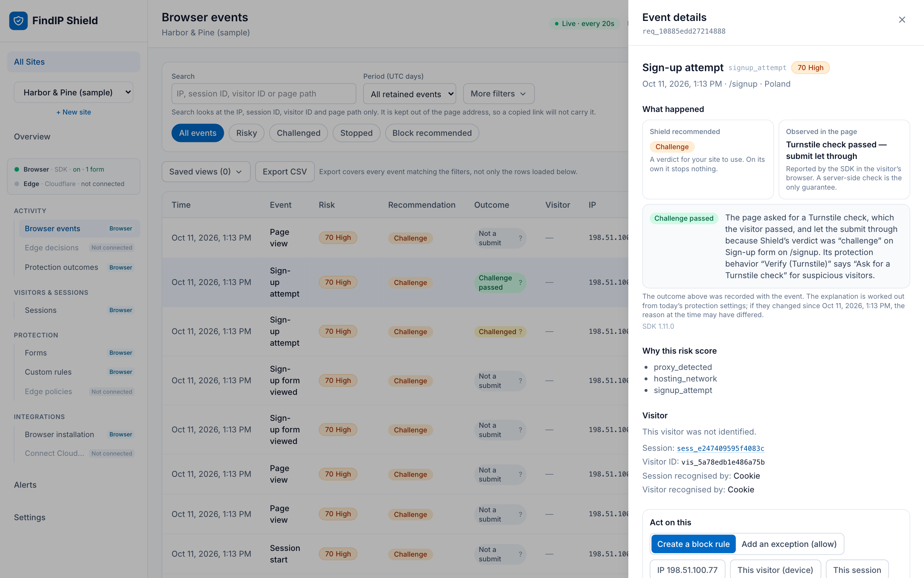Select IP 198.51.100.77 target
Image resolution: width=924 pixels, height=578 pixels.
coord(687,570)
